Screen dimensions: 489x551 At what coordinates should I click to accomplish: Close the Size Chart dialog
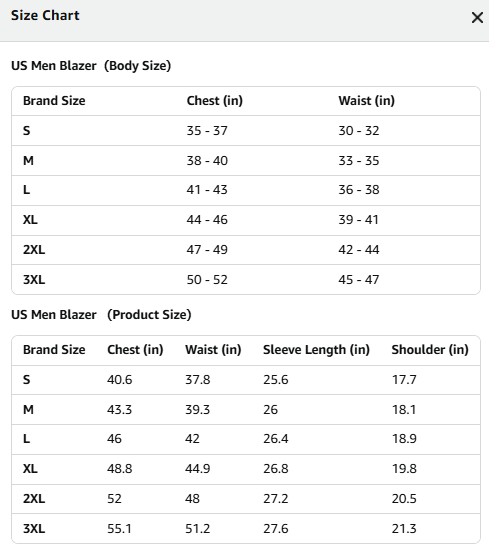click(x=477, y=17)
